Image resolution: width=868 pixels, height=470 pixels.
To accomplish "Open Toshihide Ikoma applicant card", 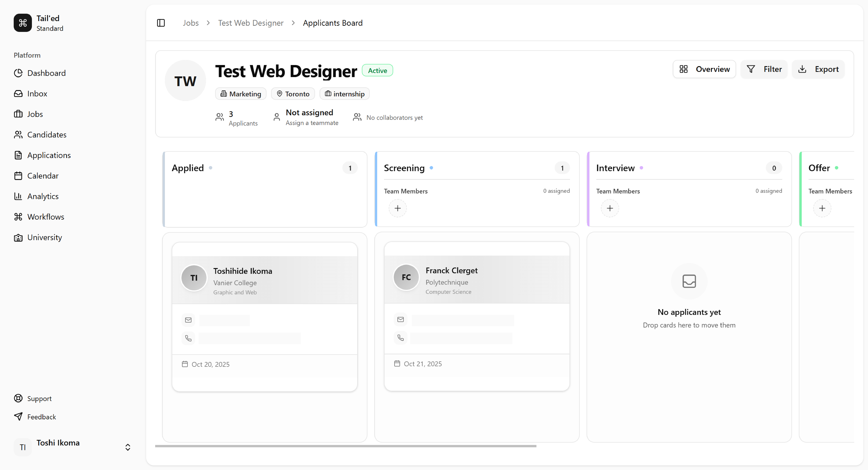I will coord(242,271).
